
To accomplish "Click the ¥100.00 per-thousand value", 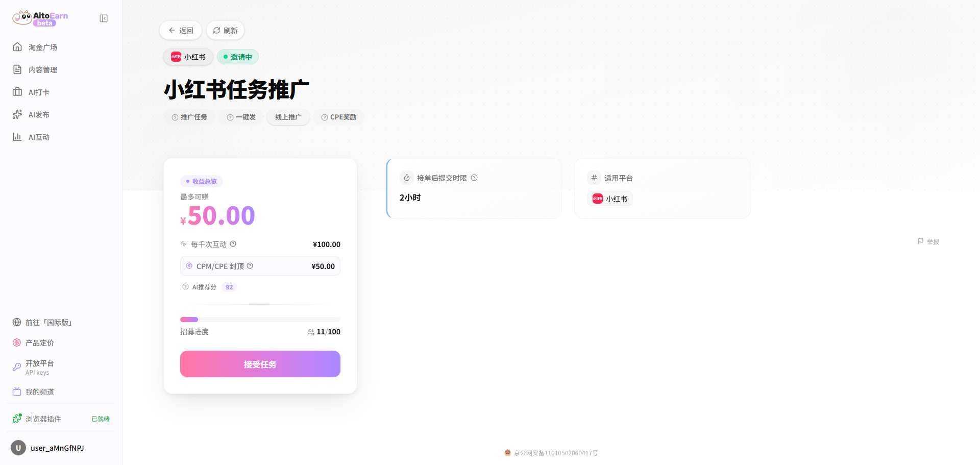I will click(x=327, y=244).
